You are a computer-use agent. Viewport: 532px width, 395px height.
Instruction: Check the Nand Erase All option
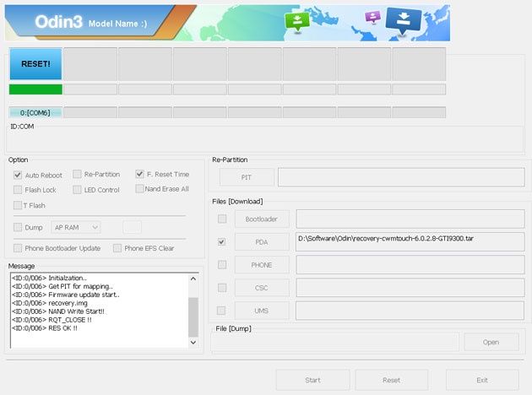pyautogui.click(x=139, y=188)
